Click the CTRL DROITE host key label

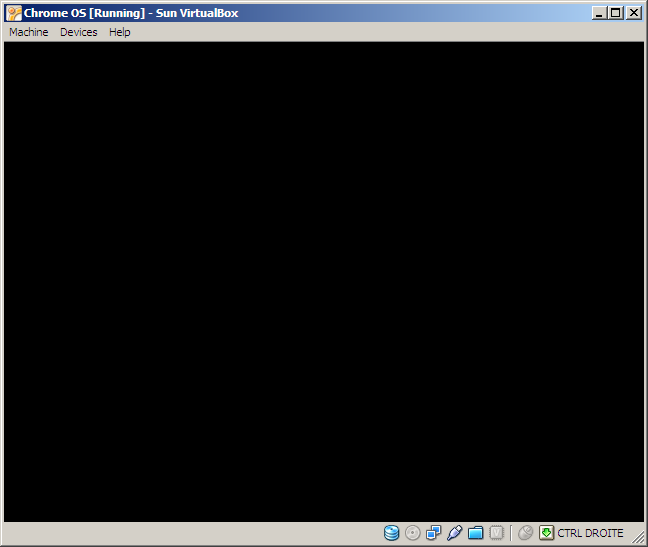point(590,533)
